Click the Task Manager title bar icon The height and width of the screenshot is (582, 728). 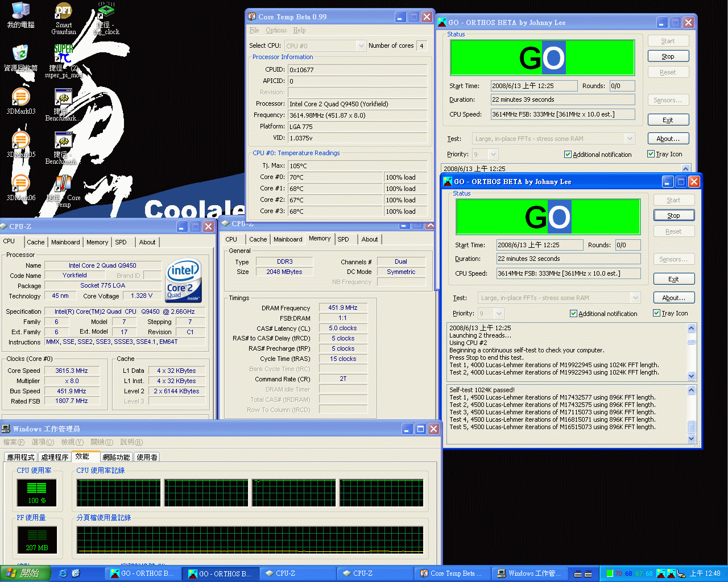pos(6,429)
